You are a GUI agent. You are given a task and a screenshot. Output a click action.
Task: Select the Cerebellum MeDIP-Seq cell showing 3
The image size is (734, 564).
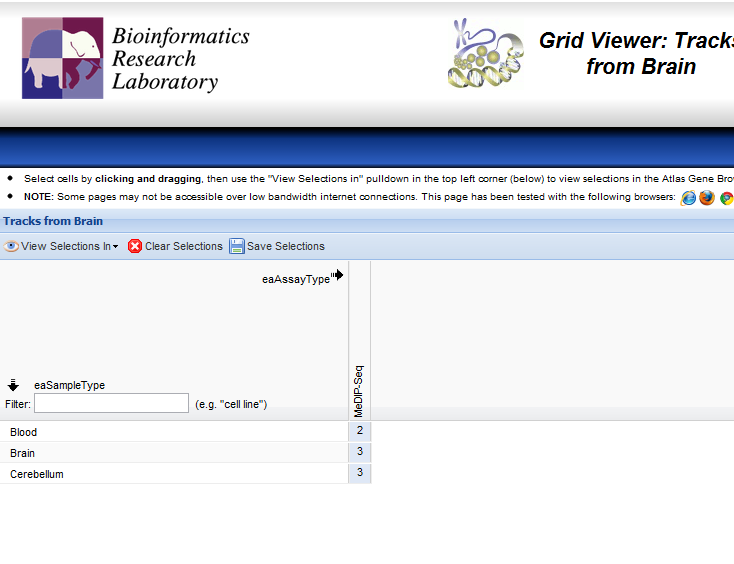tap(359, 473)
